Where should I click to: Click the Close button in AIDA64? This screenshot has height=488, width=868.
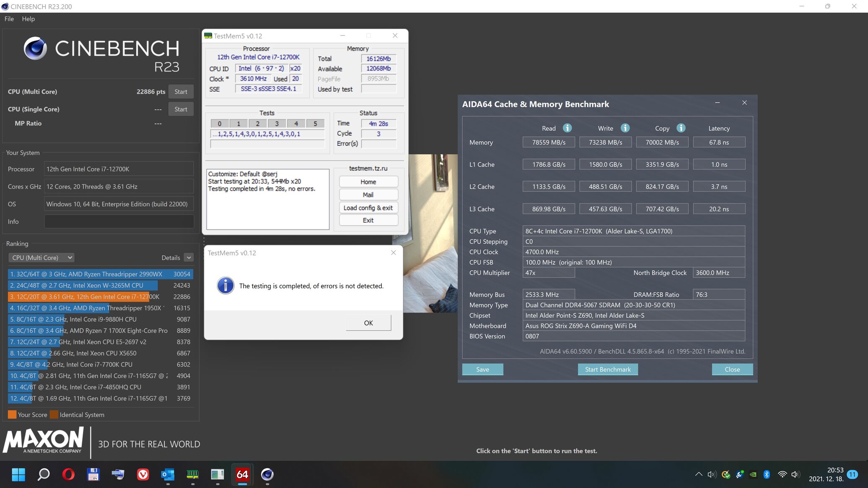pyautogui.click(x=732, y=369)
